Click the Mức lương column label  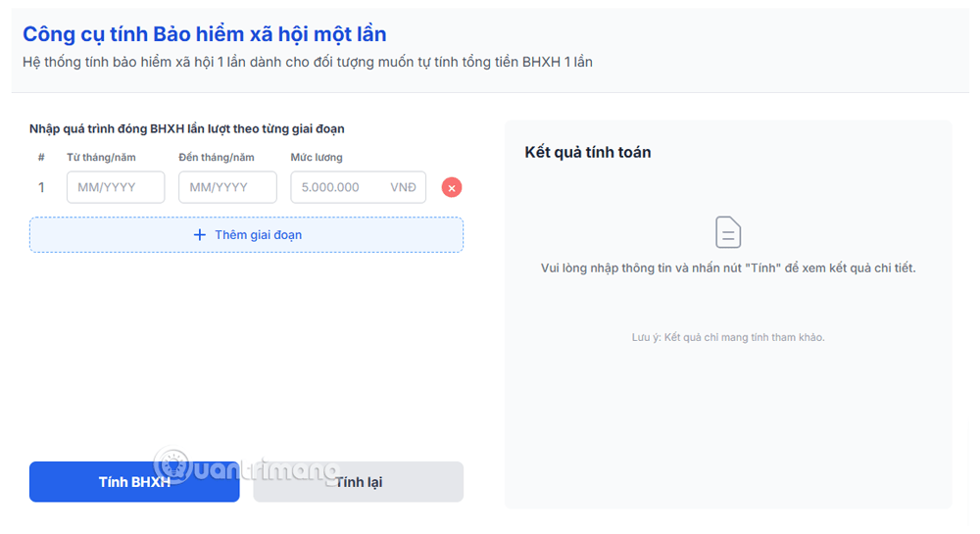pyautogui.click(x=317, y=158)
